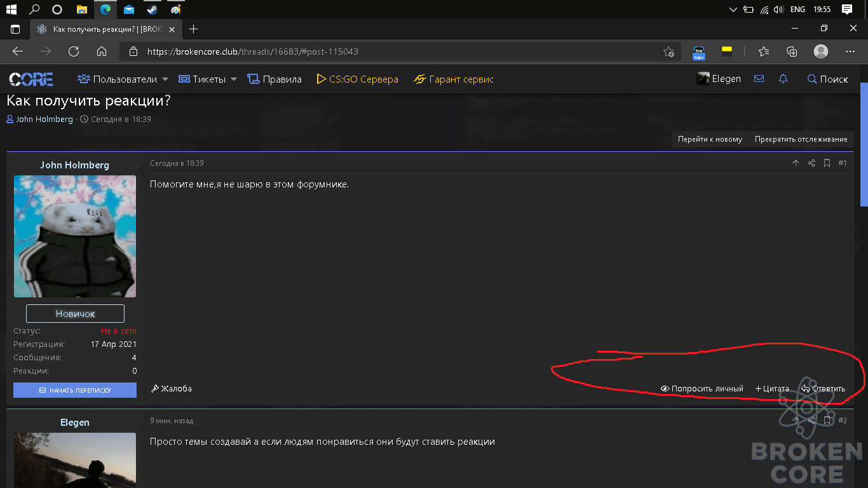Open Windows notification center
Viewport: 868px width, 488px height.
click(x=846, y=10)
